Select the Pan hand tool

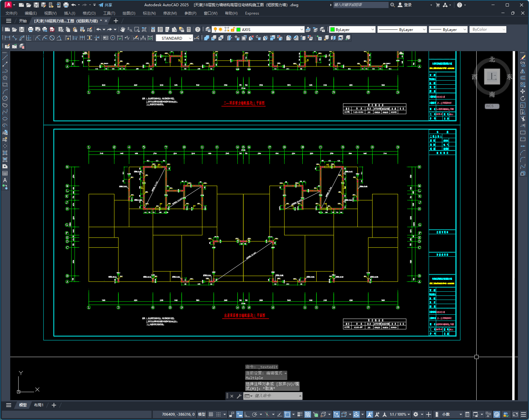[x=123, y=29]
